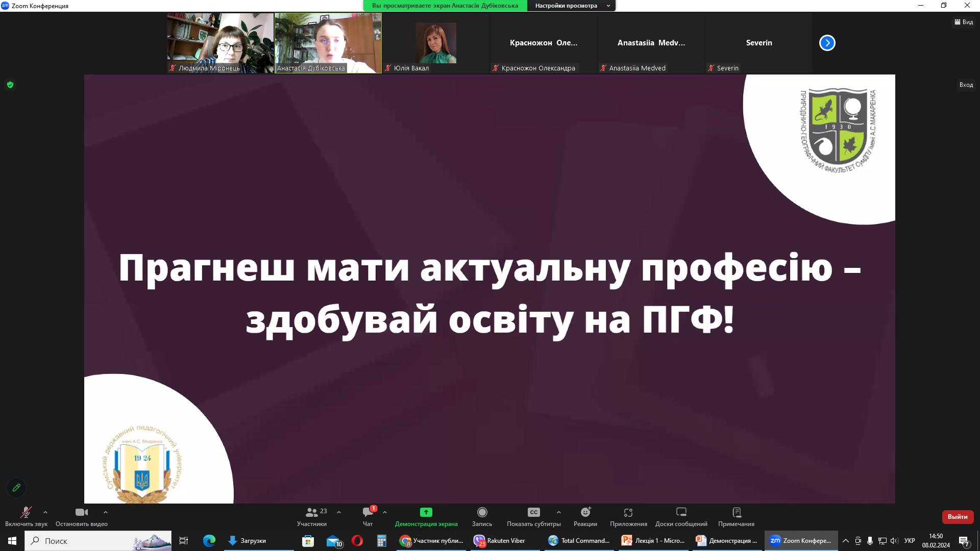Open the Приложения apps icon
This screenshot has width=980, height=551.
click(x=628, y=512)
